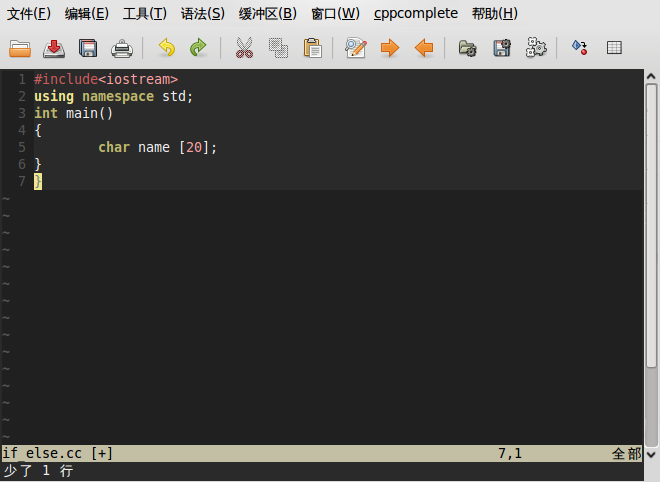This screenshot has height=482, width=660.
Task: Click on 'int main()' line
Action: tap(74, 113)
